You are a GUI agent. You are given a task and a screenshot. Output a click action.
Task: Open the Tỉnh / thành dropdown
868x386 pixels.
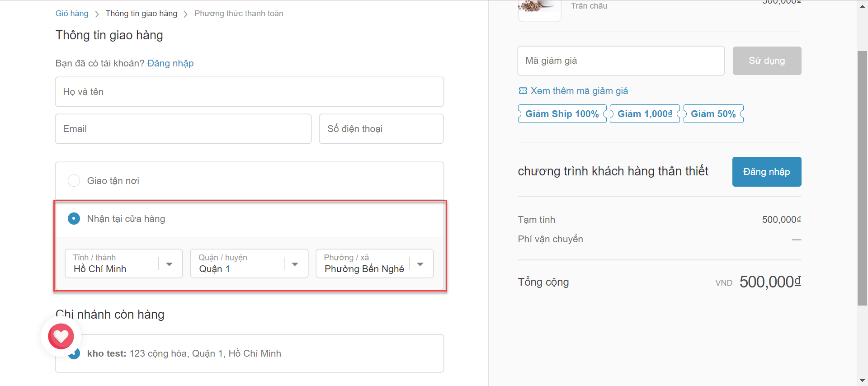[x=123, y=264]
